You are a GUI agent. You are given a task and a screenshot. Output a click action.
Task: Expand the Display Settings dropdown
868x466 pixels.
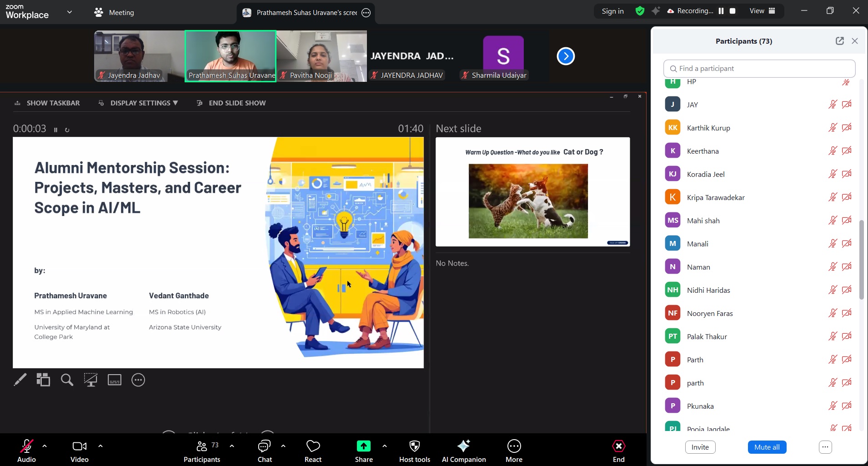(144, 103)
